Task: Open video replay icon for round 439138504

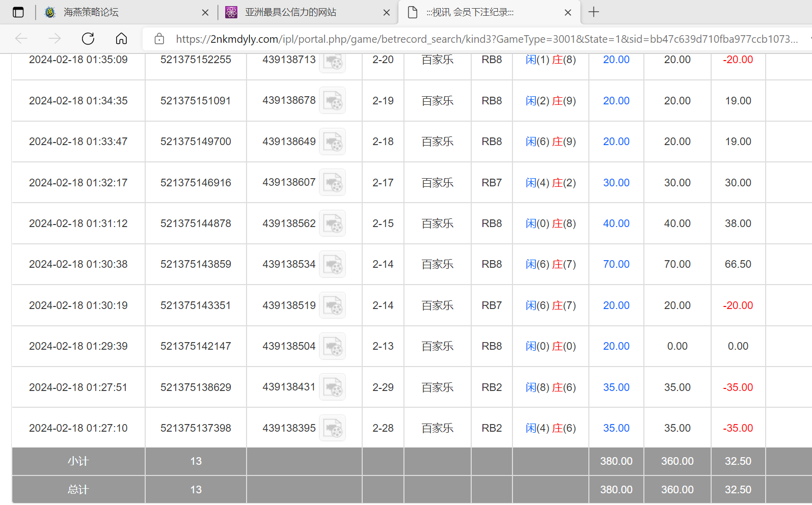Action: 332,346
